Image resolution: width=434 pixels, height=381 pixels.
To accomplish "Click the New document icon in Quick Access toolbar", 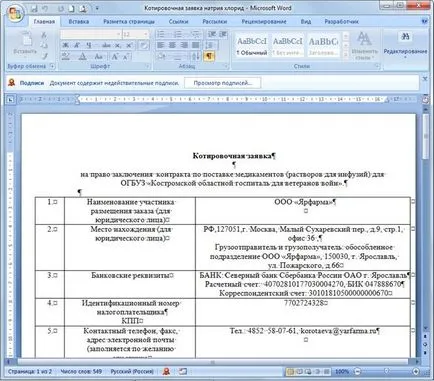I will click(71, 9).
